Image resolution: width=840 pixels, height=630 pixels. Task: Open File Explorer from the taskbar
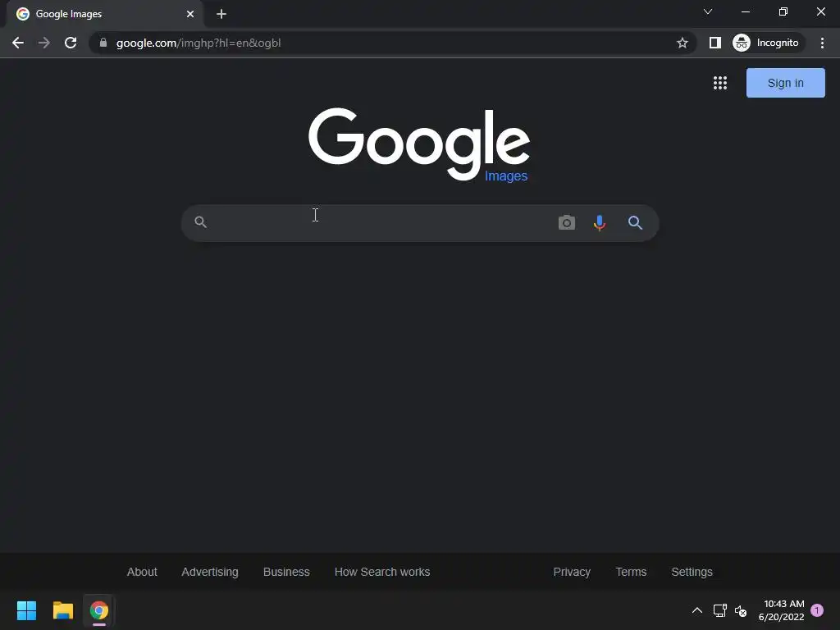[x=62, y=610]
